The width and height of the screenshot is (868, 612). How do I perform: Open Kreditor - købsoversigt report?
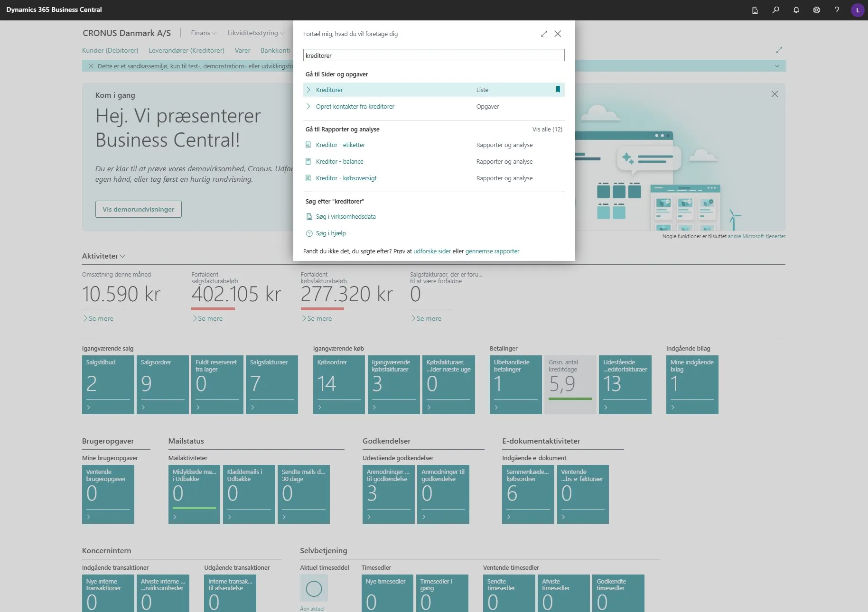[346, 178]
